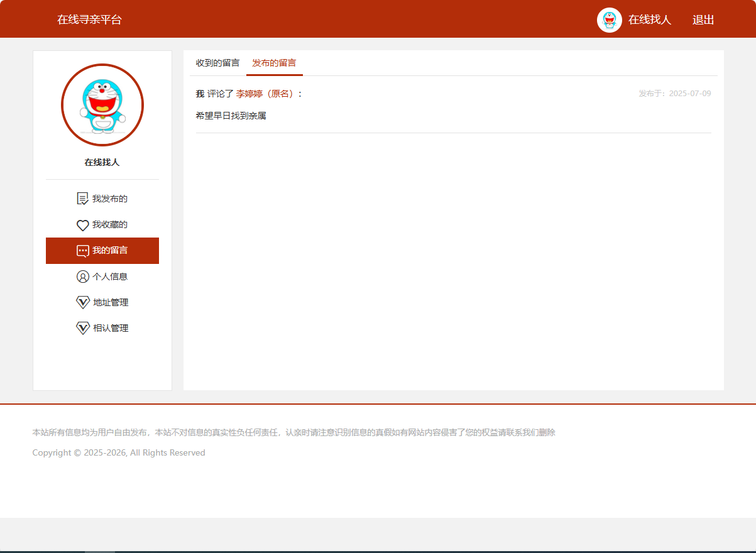This screenshot has height=553, width=756.
Task: Click the 相认管理 badge icon
Action: [82, 327]
